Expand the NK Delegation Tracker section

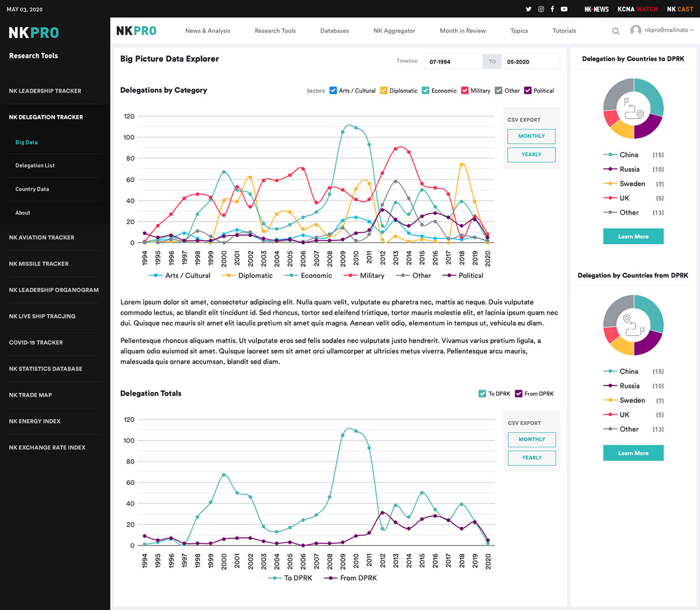[46, 117]
